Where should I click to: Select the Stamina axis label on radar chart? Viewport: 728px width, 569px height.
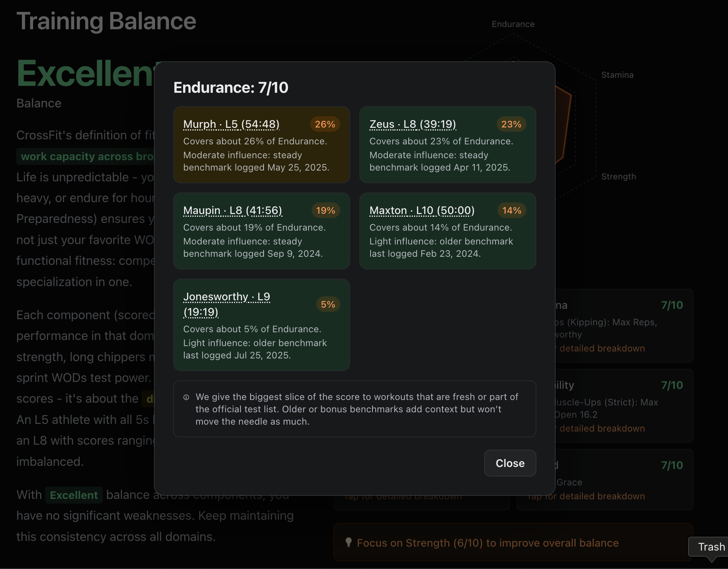(617, 75)
